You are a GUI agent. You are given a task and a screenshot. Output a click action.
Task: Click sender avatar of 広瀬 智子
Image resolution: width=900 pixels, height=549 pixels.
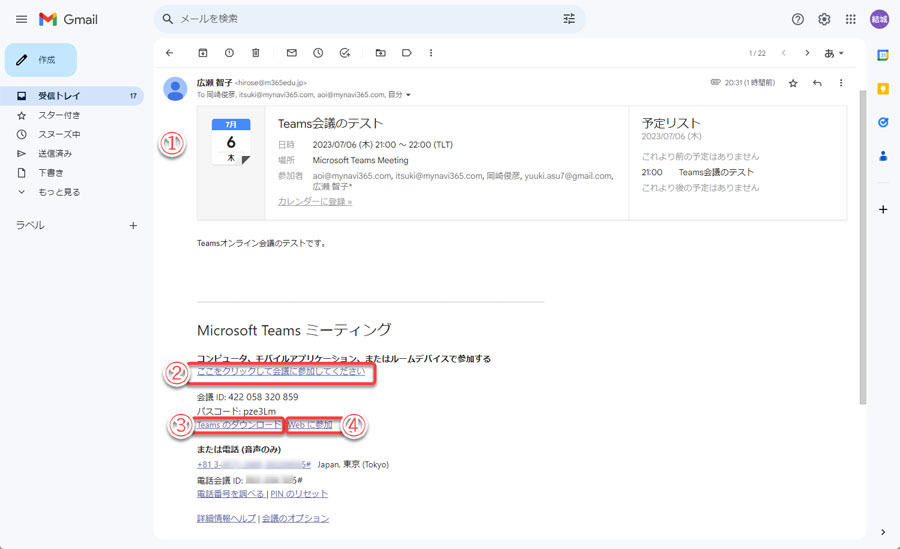175,89
